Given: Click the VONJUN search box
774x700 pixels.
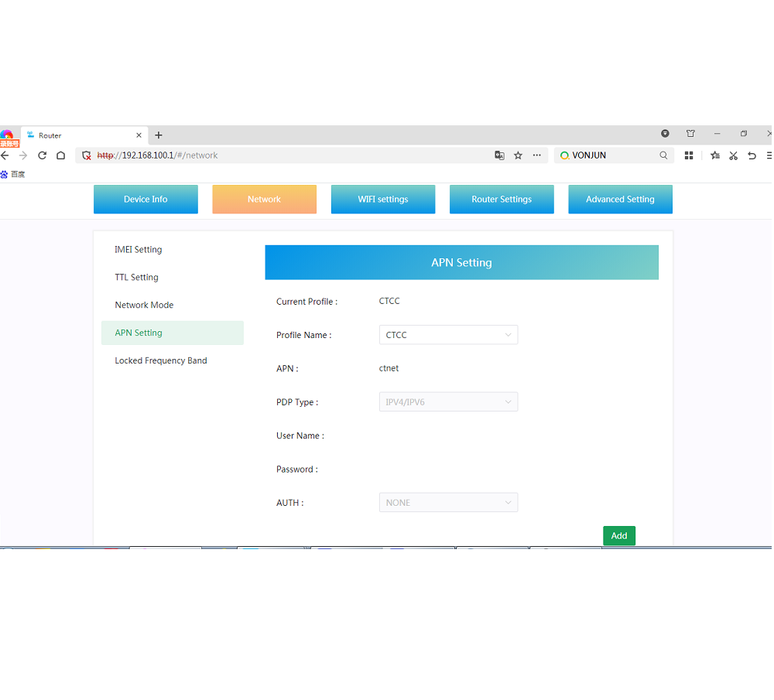Looking at the screenshot, I should click(612, 155).
